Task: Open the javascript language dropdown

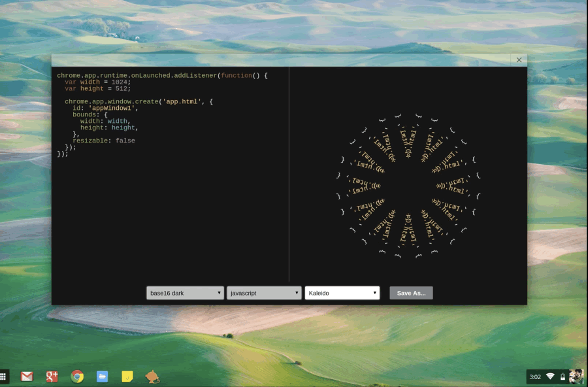Action: click(264, 293)
